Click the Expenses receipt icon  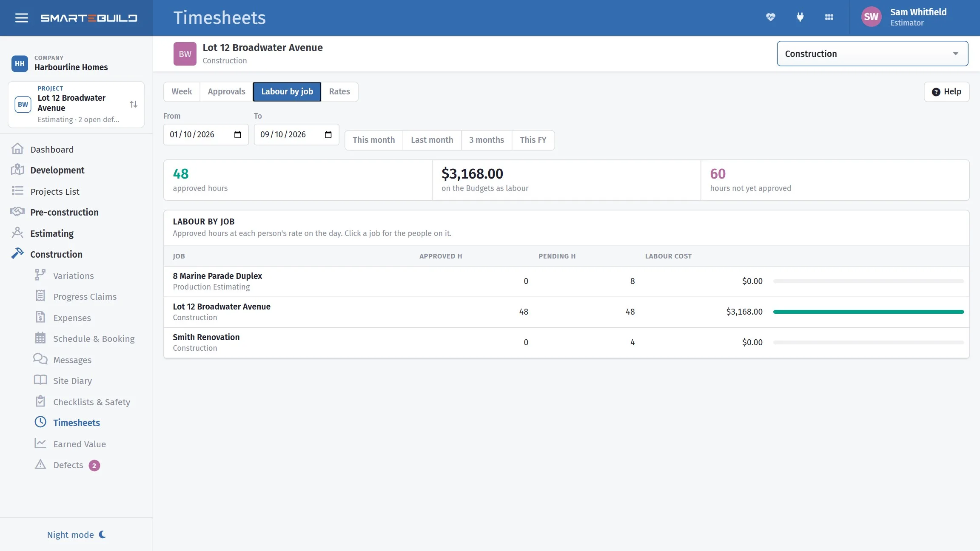tap(40, 317)
